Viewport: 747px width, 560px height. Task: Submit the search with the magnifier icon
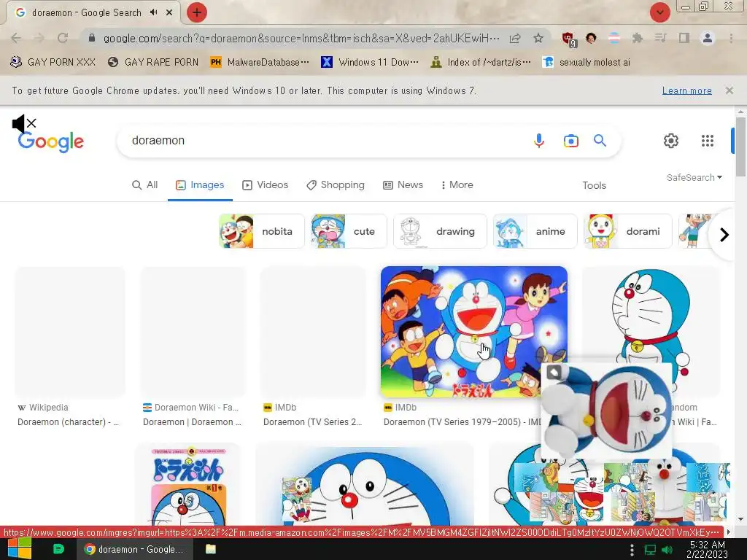tap(600, 141)
